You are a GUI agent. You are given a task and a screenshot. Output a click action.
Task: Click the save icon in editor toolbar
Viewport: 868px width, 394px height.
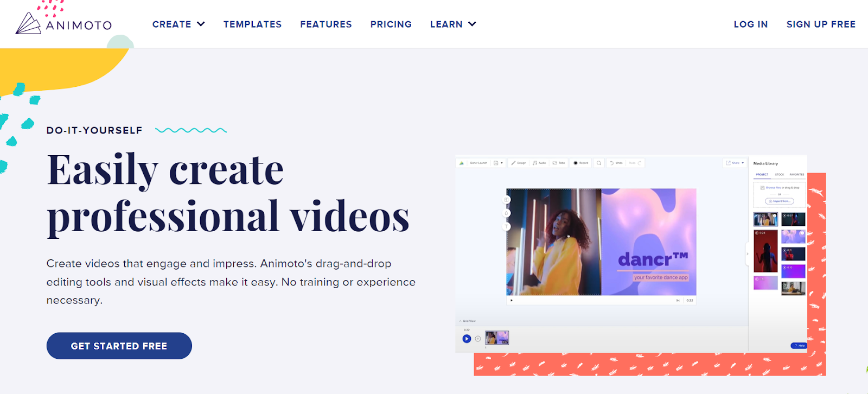496,163
